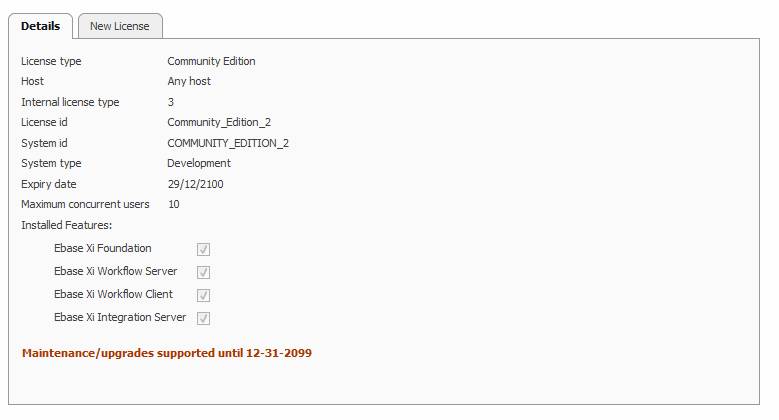
Task: Click the Internal license type label
Action: tap(70, 102)
